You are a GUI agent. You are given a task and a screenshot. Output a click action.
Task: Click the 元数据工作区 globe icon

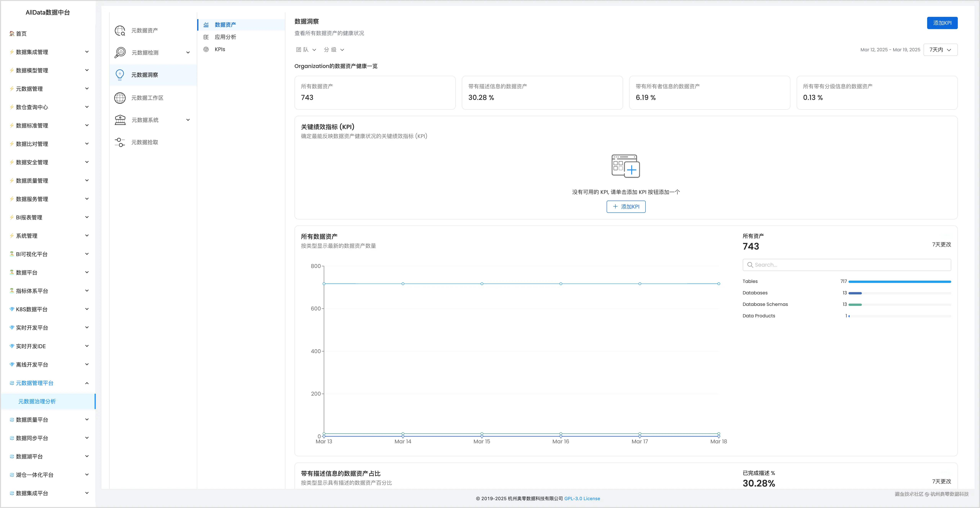pyautogui.click(x=120, y=98)
